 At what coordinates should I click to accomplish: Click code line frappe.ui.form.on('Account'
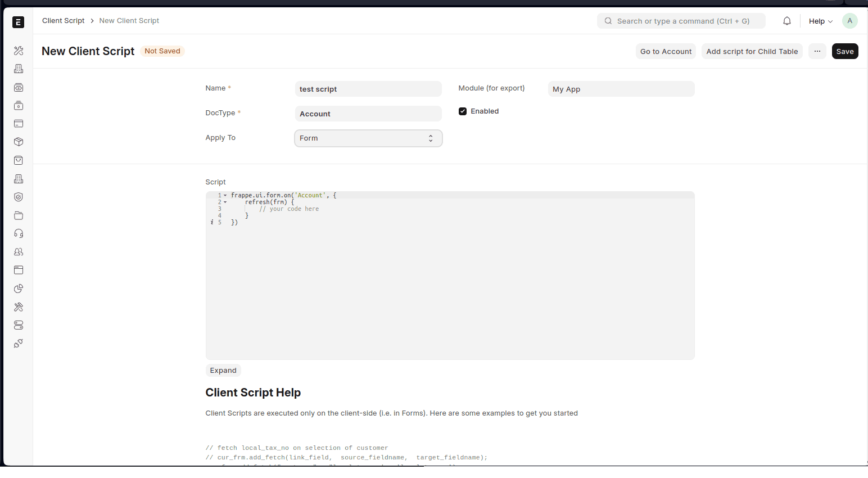283,195
